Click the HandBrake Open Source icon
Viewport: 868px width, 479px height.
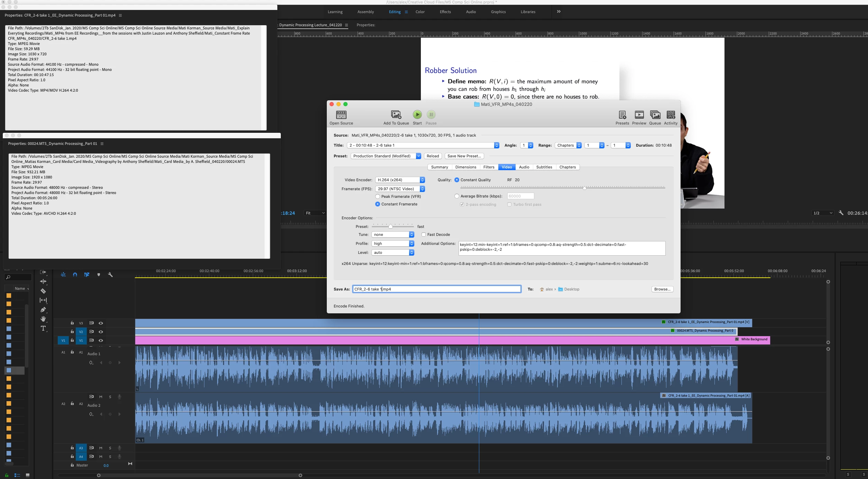coord(341,115)
